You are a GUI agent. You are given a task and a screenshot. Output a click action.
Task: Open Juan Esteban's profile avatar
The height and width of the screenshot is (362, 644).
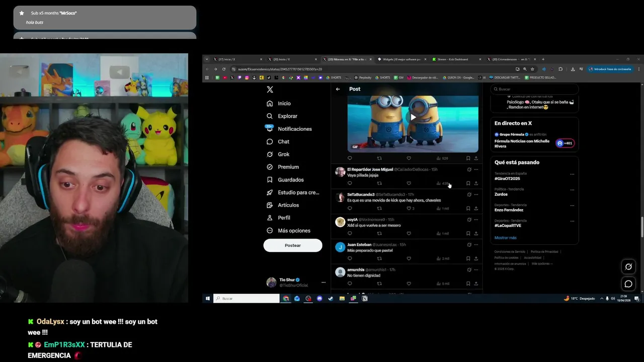pos(340,247)
